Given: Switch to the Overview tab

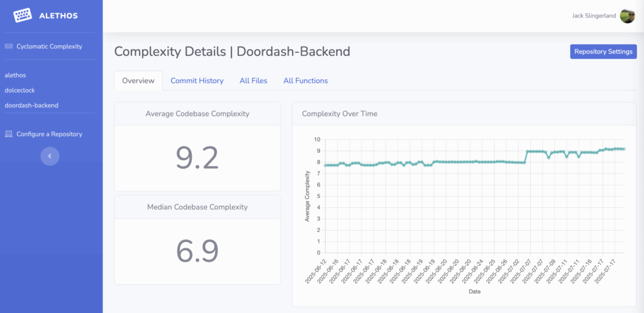Looking at the screenshot, I should 138,81.
